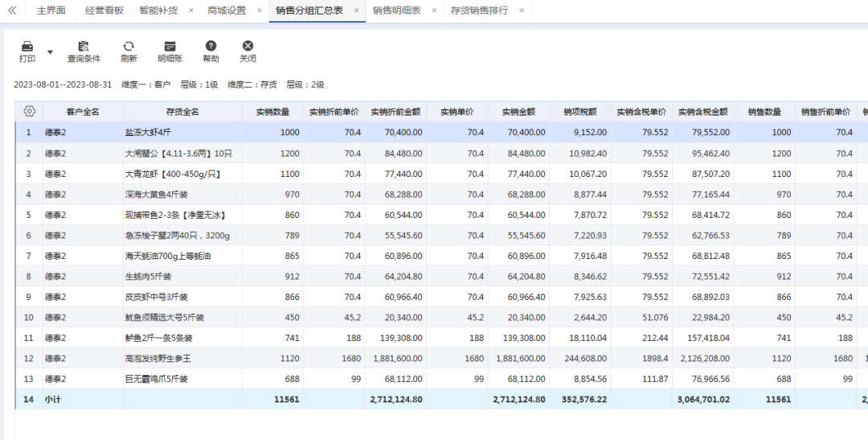Viewport: 868px width, 440px height.
Task: Switch to the 经营看板 tab
Action: coord(104,10)
